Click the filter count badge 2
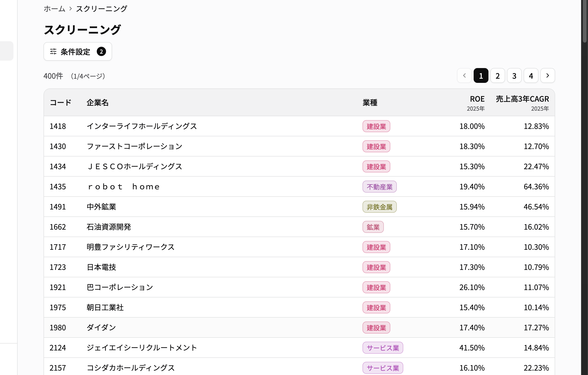Viewport: 588px width, 375px height. [101, 52]
